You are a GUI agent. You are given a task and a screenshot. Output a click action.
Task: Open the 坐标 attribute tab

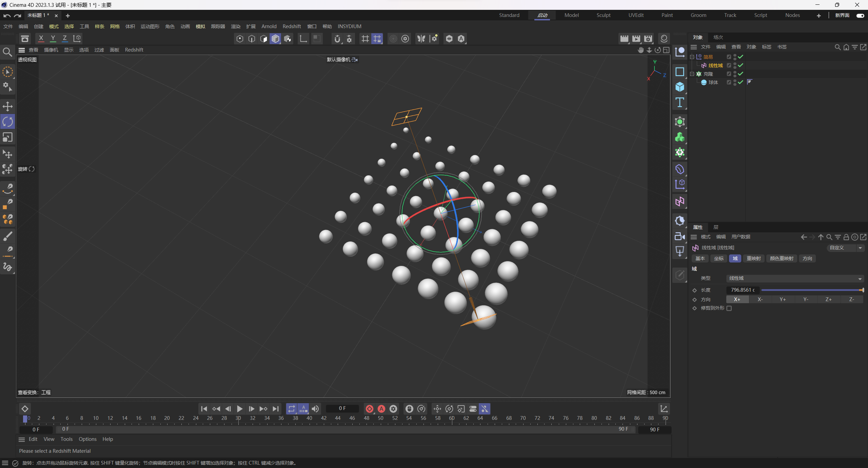[718, 258]
